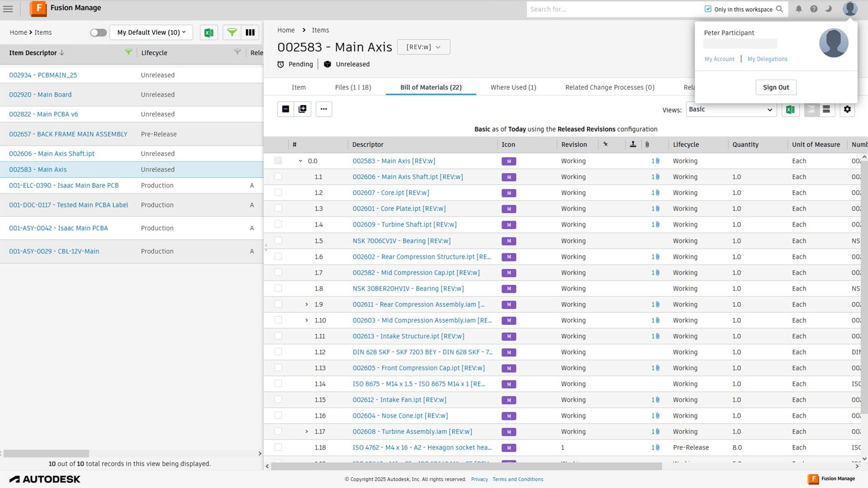Open the column chooser icon

point(250,33)
